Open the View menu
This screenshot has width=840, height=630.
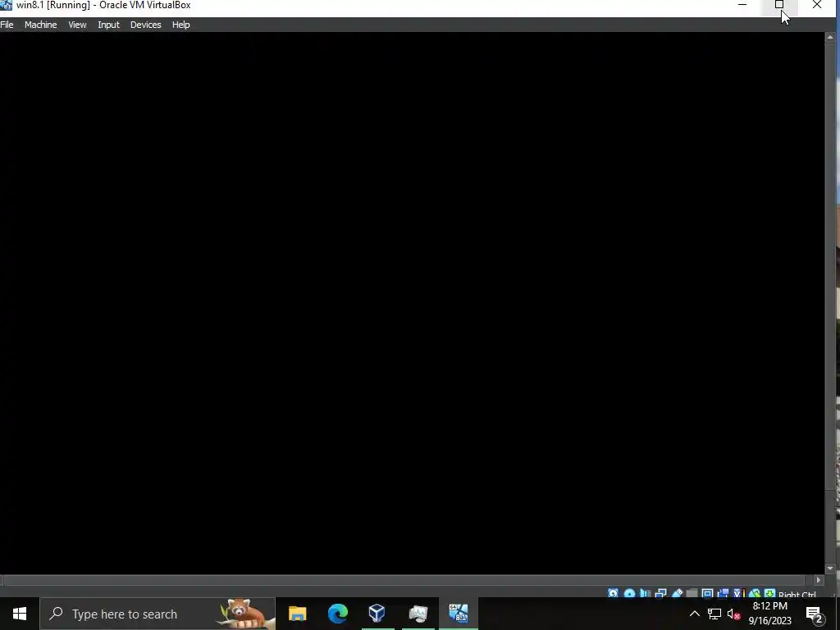click(x=77, y=25)
